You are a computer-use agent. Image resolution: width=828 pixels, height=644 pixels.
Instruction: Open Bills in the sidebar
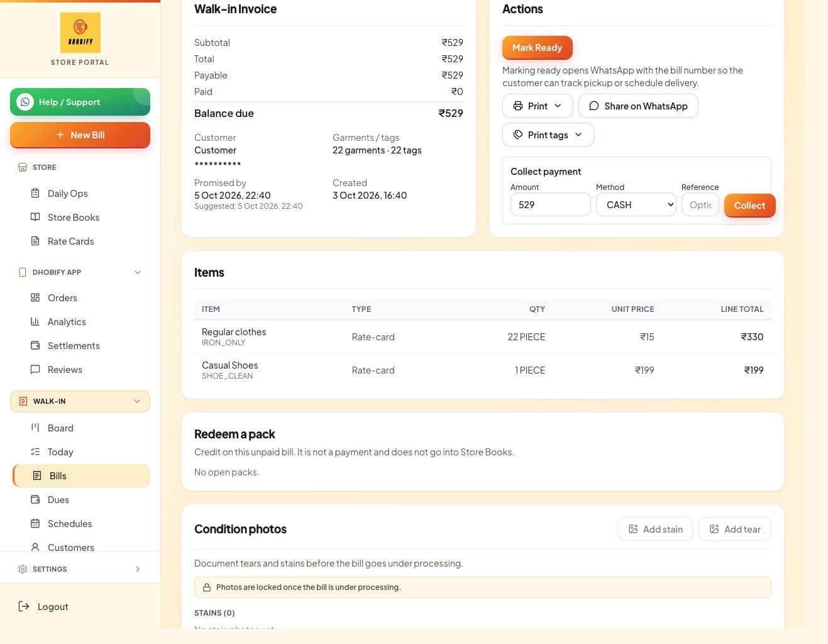(81, 475)
